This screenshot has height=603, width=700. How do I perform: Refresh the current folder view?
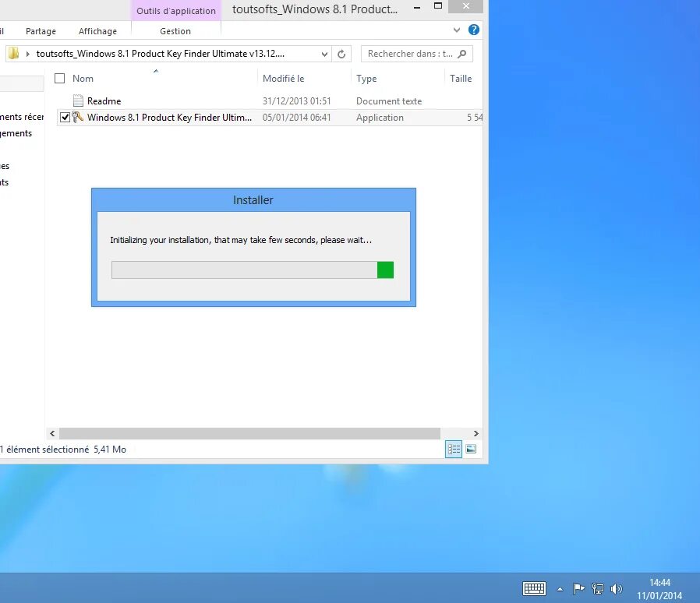click(341, 54)
